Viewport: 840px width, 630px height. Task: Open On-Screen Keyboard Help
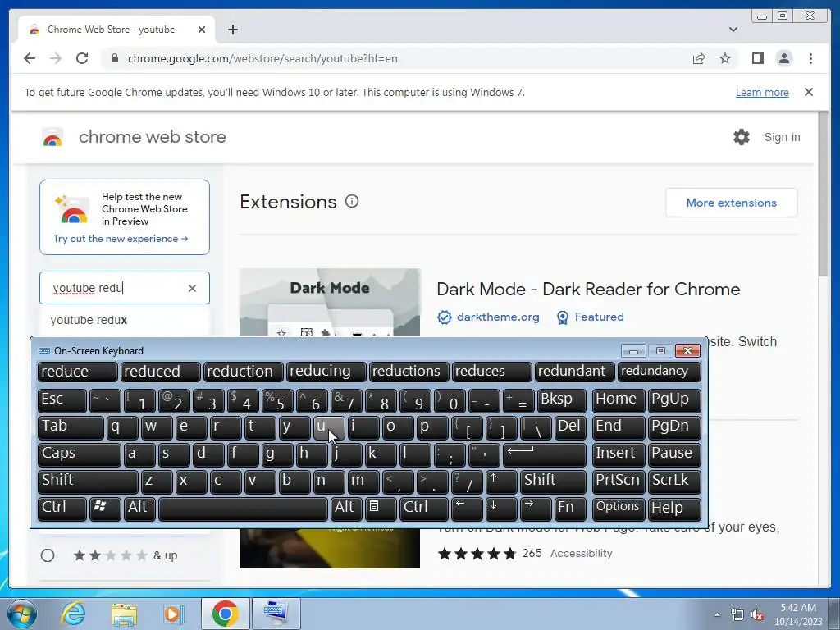[x=674, y=509]
